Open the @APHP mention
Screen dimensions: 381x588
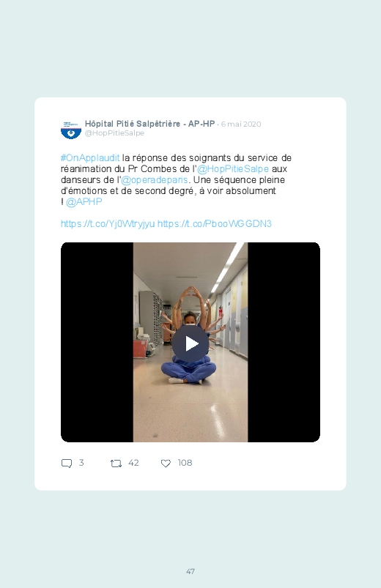pyautogui.click(x=84, y=202)
